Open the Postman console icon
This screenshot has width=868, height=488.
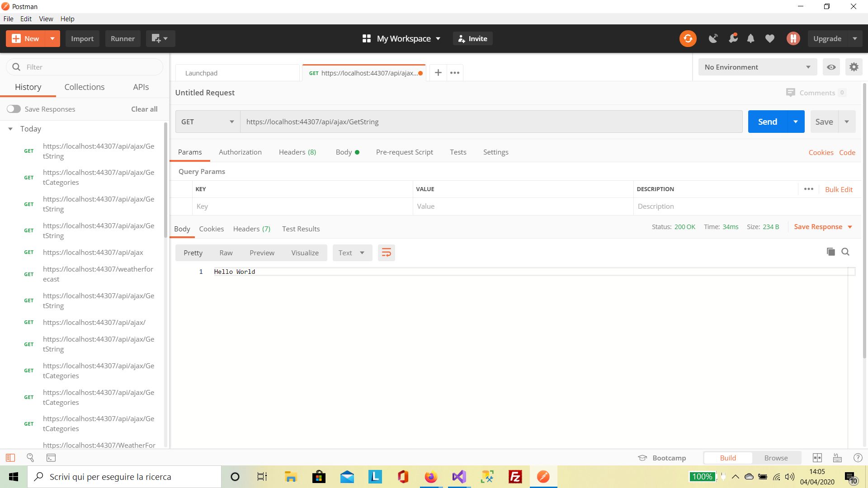pyautogui.click(x=51, y=458)
